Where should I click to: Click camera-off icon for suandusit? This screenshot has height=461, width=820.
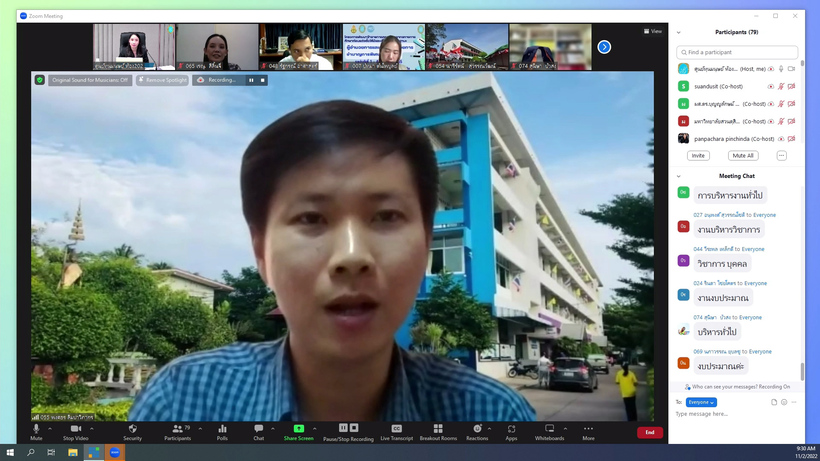tap(791, 86)
